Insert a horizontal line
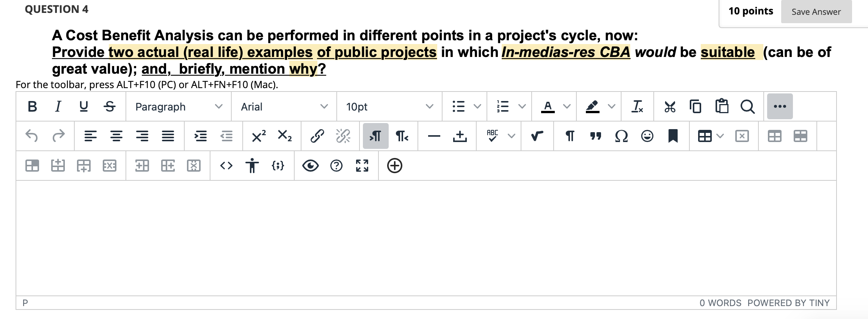The image size is (868, 319). [x=434, y=136]
